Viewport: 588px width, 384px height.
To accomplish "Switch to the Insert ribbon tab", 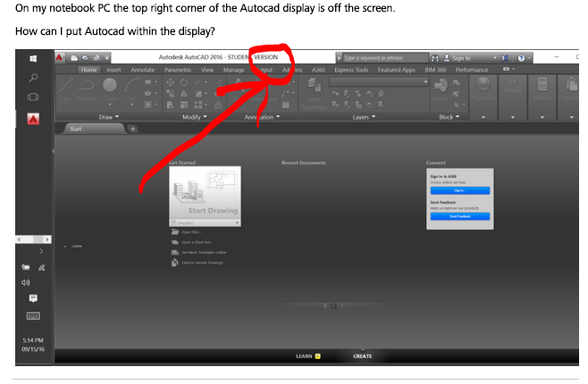I will [113, 70].
